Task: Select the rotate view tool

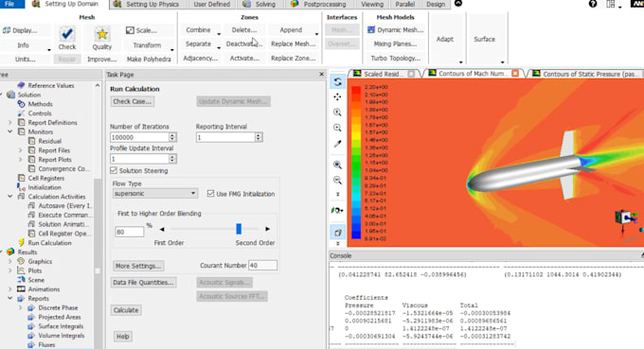Action: tap(337, 81)
